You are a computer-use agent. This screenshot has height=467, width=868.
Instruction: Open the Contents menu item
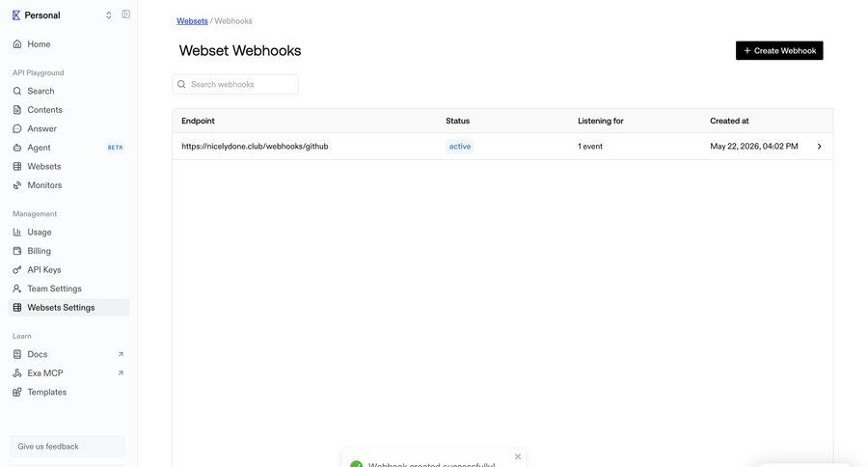point(68,110)
